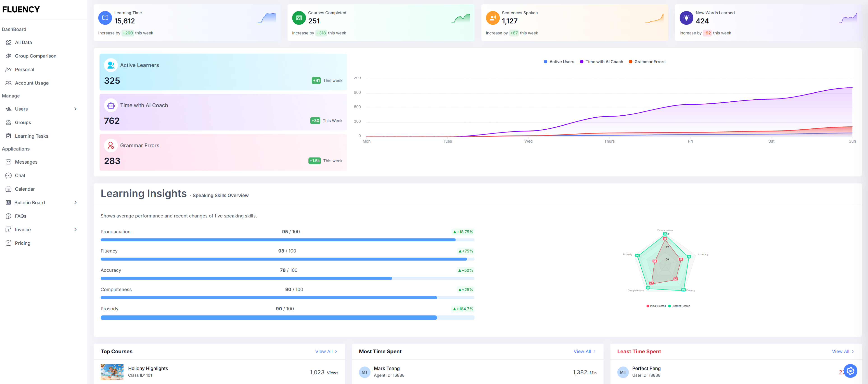Open Group Comparison from the sidebar icon
868x384 pixels.
coord(9,56)
